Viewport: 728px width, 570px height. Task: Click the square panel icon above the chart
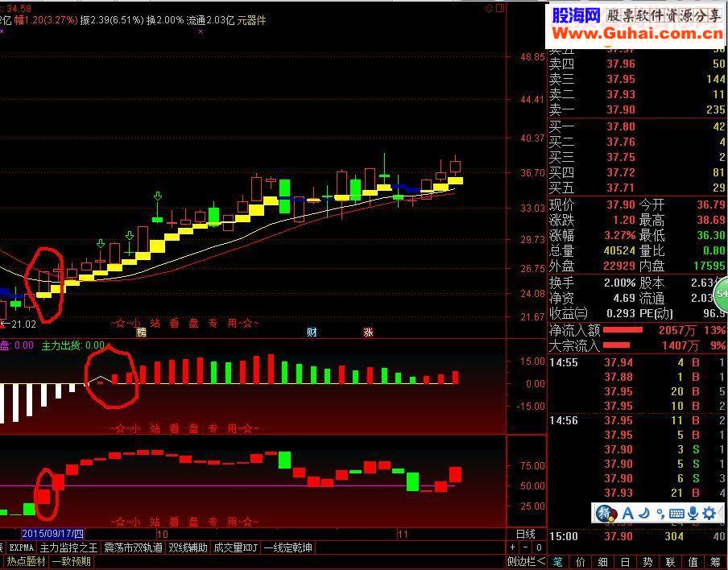(500, 8)
